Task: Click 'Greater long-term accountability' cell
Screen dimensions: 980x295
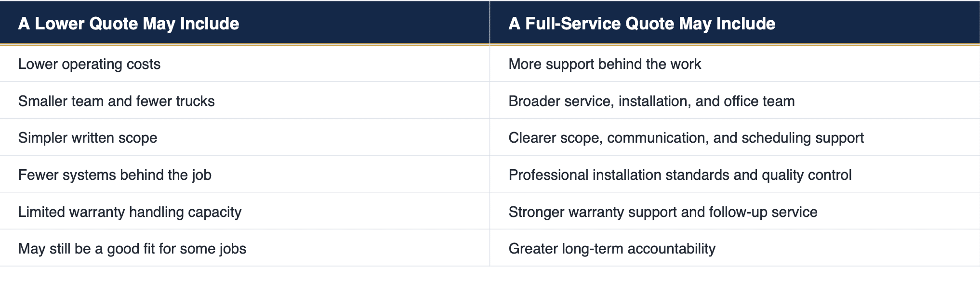Action: pos(735,248)
